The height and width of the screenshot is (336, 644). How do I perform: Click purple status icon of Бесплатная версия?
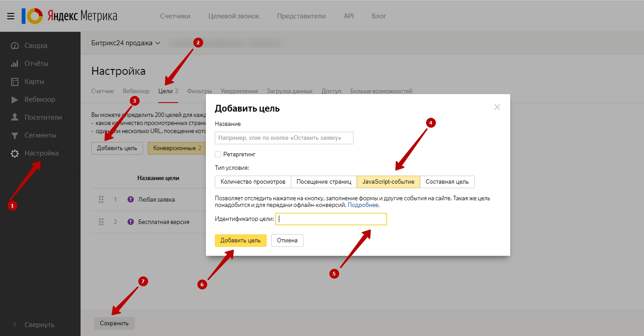coord(131,222)
